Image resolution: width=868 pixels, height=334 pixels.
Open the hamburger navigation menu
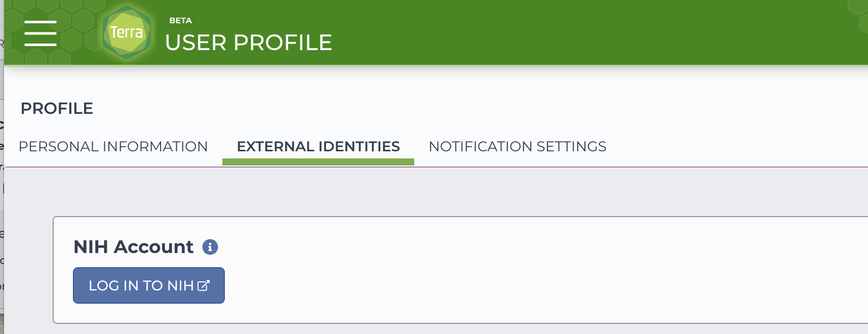41,33
